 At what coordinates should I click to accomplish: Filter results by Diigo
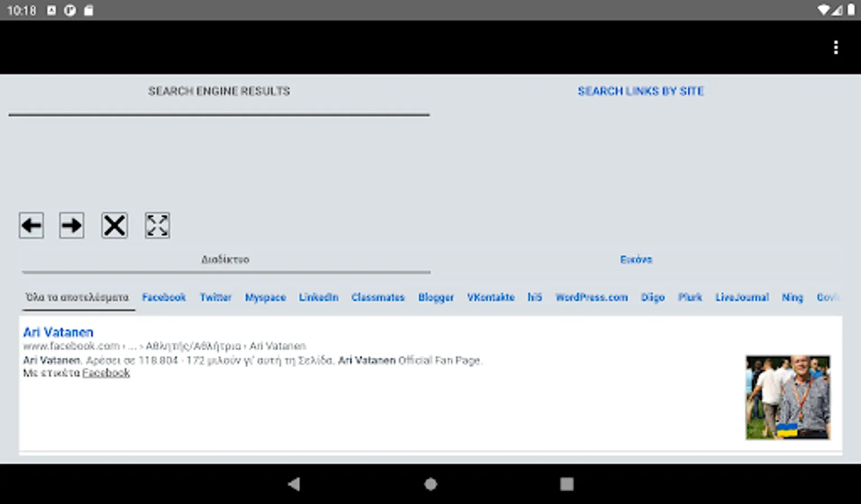click(x=653, y=297)
